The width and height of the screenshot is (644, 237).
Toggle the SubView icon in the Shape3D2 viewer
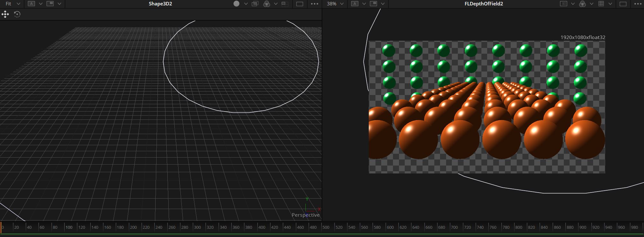50,4
